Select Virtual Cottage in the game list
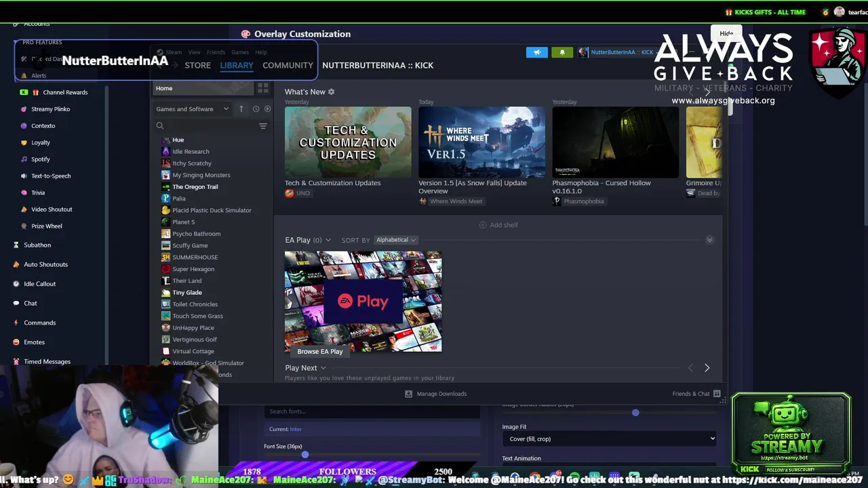868x488 pixels. click(x=193, y=351)
